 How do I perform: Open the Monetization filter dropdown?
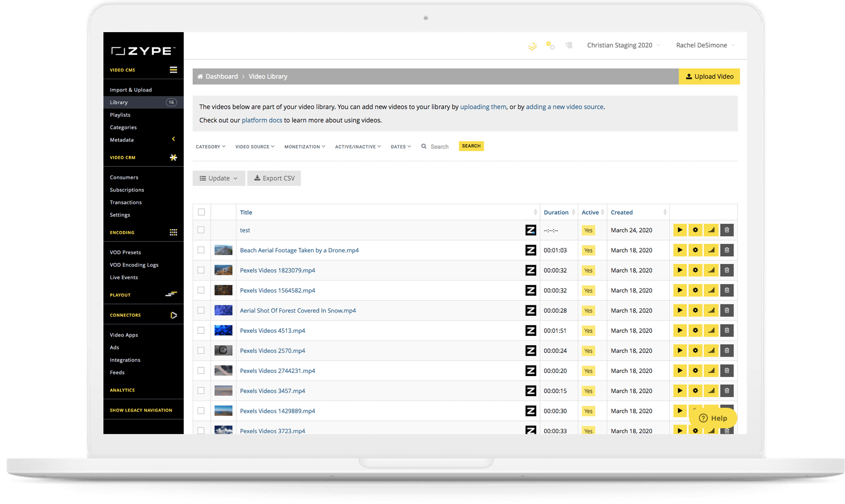point(304,146)
